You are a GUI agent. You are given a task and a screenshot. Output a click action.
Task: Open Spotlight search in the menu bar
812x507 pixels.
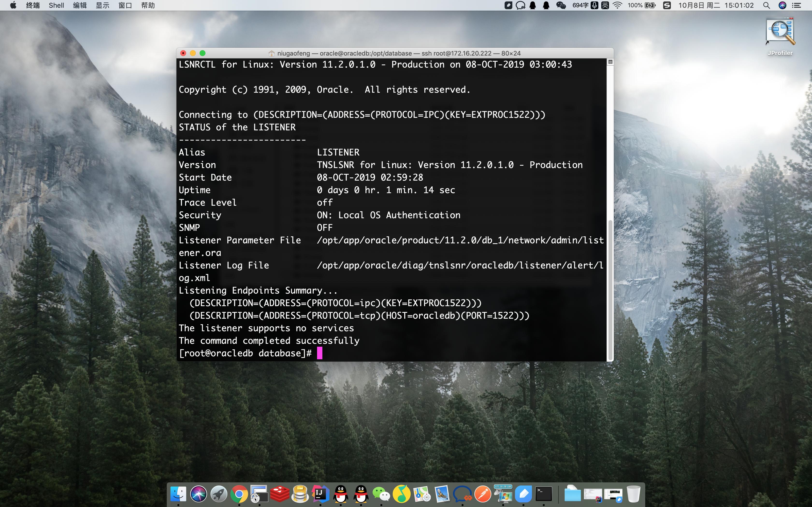pyautogui.click(x=766, y=5)
